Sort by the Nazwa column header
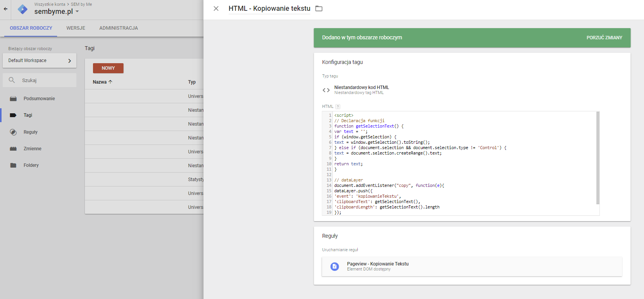Screen dimensions: 644x299 tap(100, 82)
